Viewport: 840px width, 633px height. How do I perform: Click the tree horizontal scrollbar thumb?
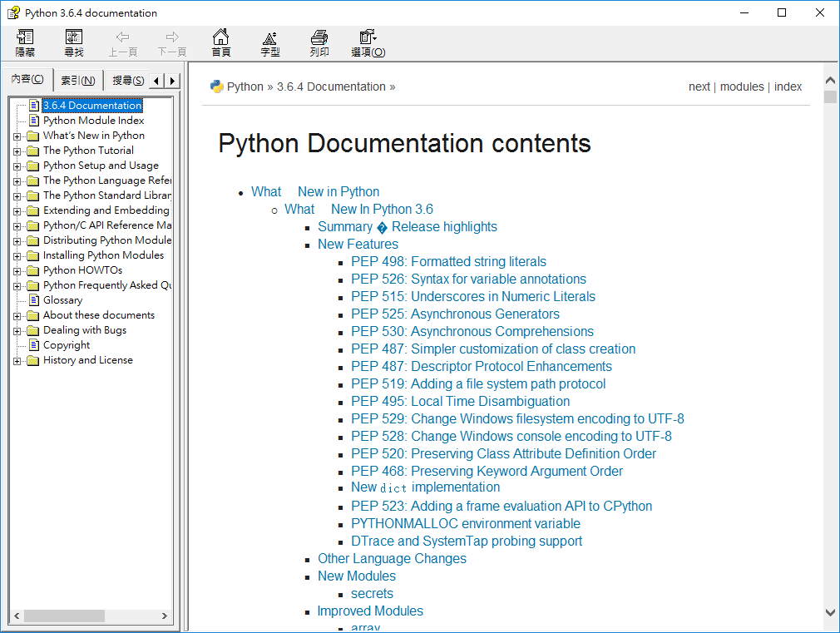[x=64, y=616]
